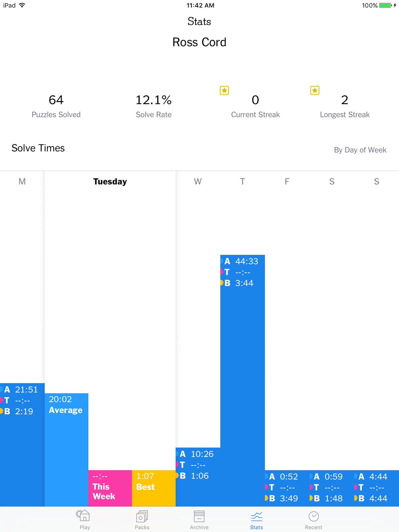
Task: Select Saturday bar with 0:59 average
Action: pos(332,488)
